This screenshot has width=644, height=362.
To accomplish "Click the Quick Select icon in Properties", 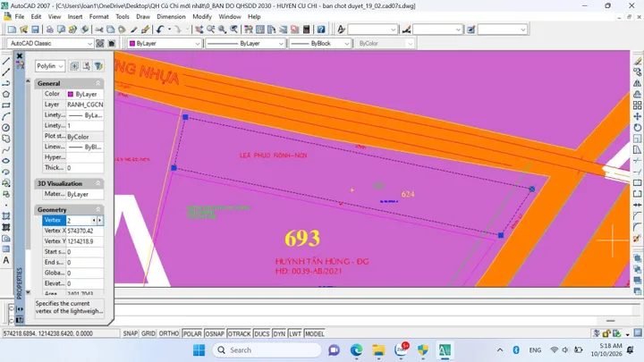I will coord(98,65).
